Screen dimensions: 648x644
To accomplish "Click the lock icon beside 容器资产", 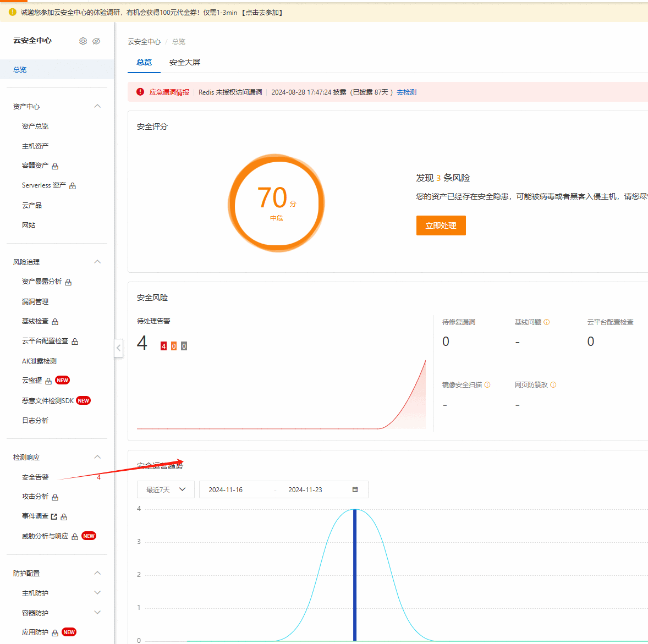I will 55,166.
